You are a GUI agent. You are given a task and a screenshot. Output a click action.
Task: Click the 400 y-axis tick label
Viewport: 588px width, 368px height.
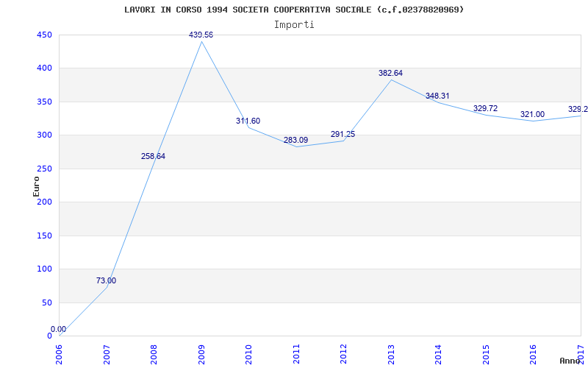tap(44, 68)
